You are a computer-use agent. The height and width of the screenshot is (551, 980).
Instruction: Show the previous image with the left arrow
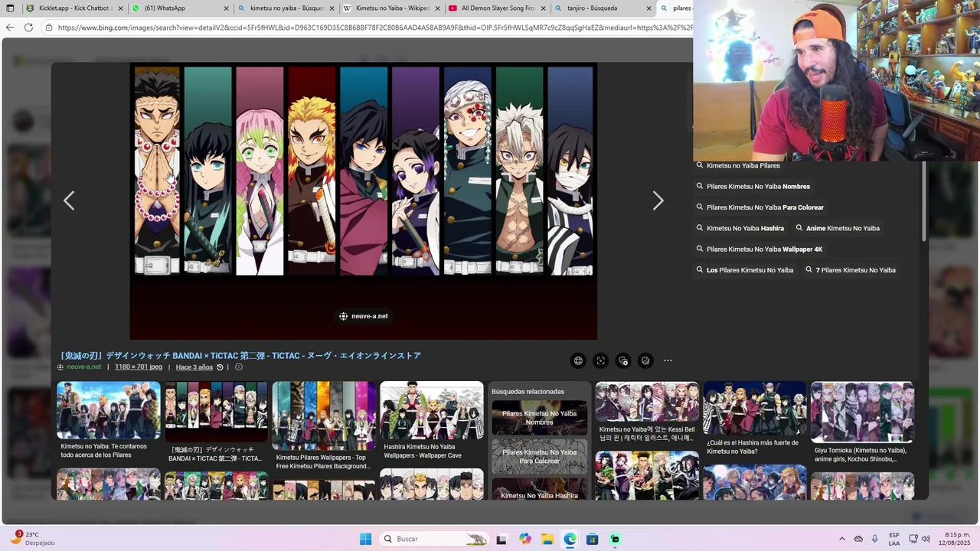[x=69, y=201]
